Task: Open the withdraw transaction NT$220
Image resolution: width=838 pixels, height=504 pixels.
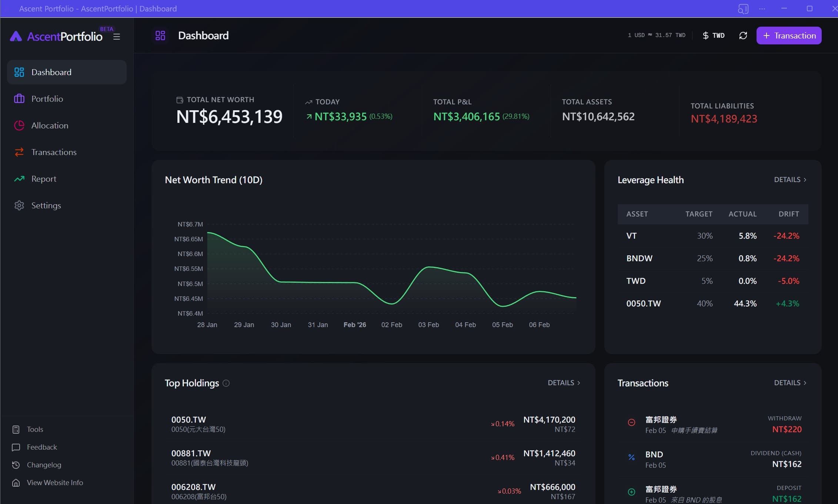Action: 713,424
